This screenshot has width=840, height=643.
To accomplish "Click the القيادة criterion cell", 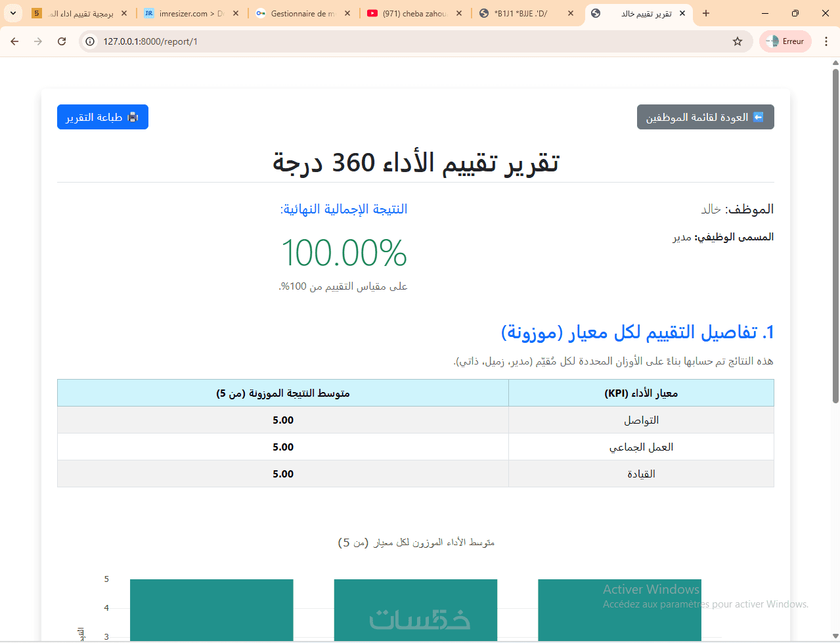I will point(641,474).
